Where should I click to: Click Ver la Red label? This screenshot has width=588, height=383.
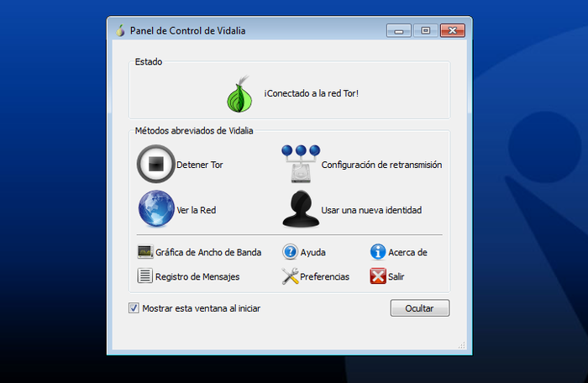[196, 210]
